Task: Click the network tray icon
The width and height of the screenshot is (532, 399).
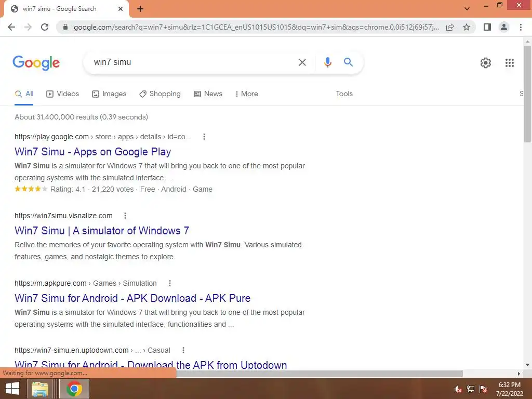Action: click(x=471, y=389)
